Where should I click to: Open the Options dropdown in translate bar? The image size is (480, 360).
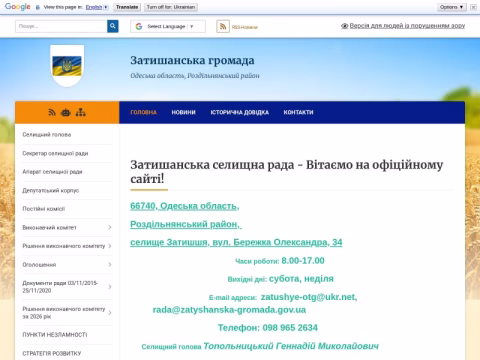pos(452,7)
